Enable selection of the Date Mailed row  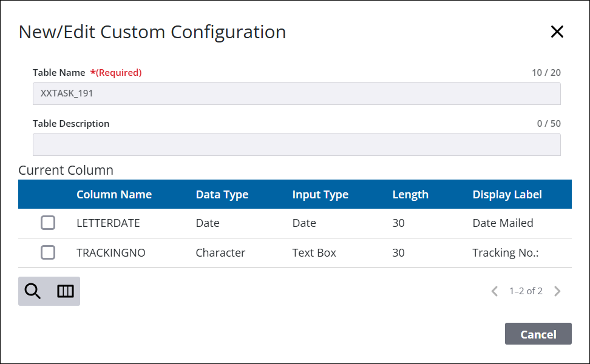48,223
